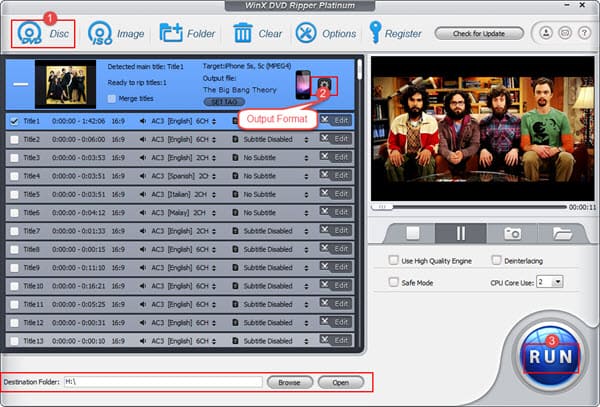Open Title2 subtitle dropdown
Screen dimensions: 600x407
pos(306,140)
